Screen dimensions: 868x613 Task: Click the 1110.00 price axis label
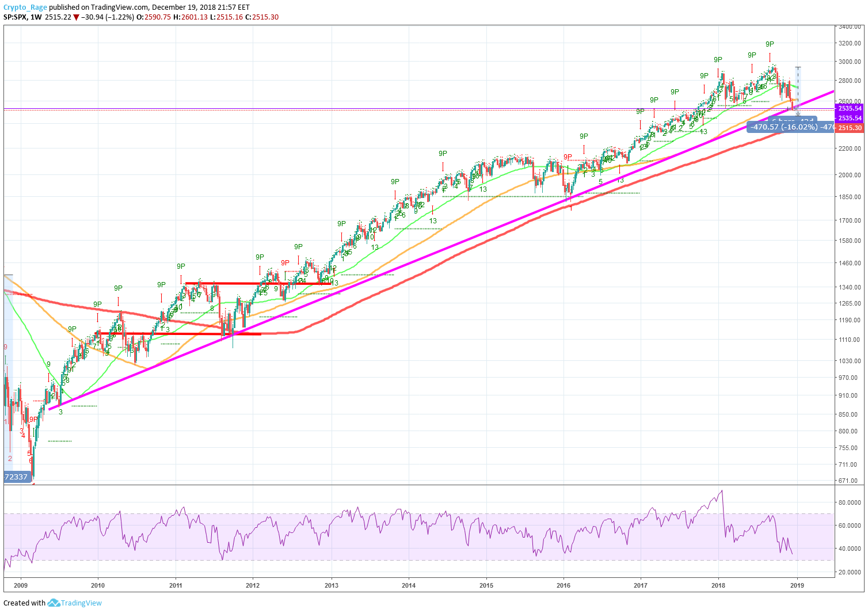tap(850, 340)
